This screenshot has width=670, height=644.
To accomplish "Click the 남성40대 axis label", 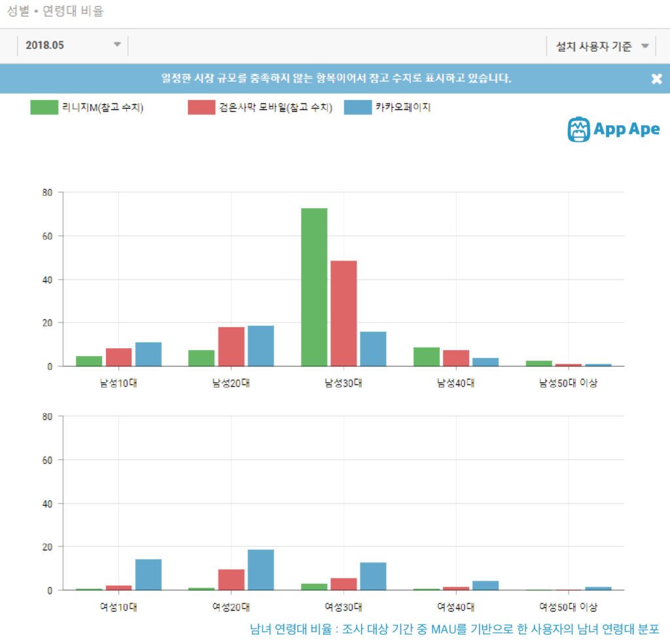I will (455, 383).
